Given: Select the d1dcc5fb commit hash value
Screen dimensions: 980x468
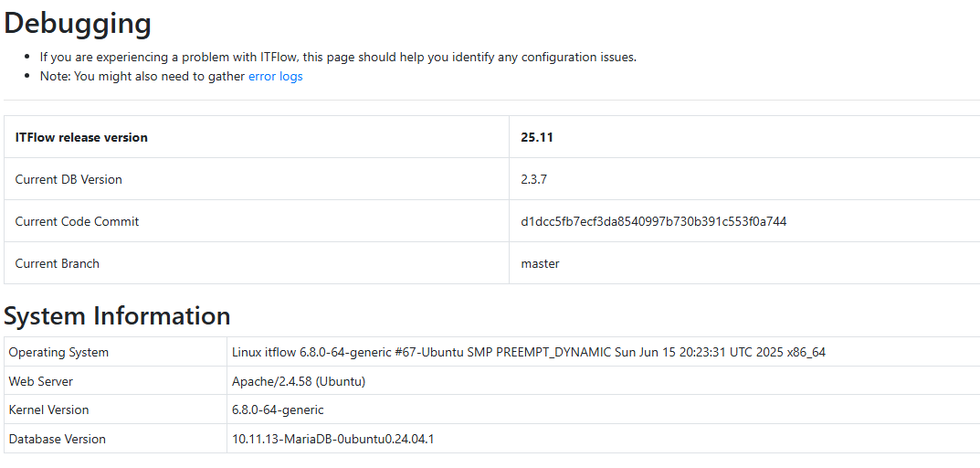Looking at the screenshot, I should pos(653,221).
